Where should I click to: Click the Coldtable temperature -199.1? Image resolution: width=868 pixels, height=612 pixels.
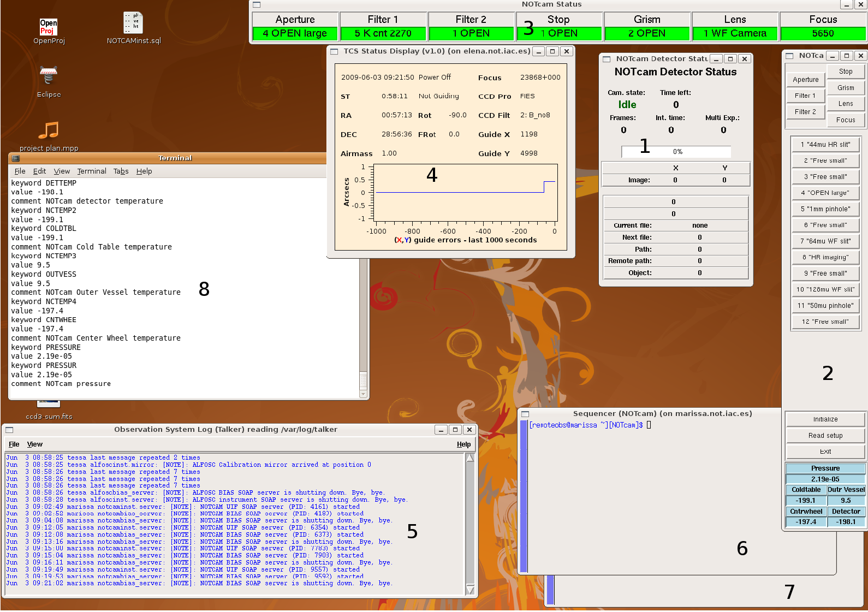click(806, 501)
